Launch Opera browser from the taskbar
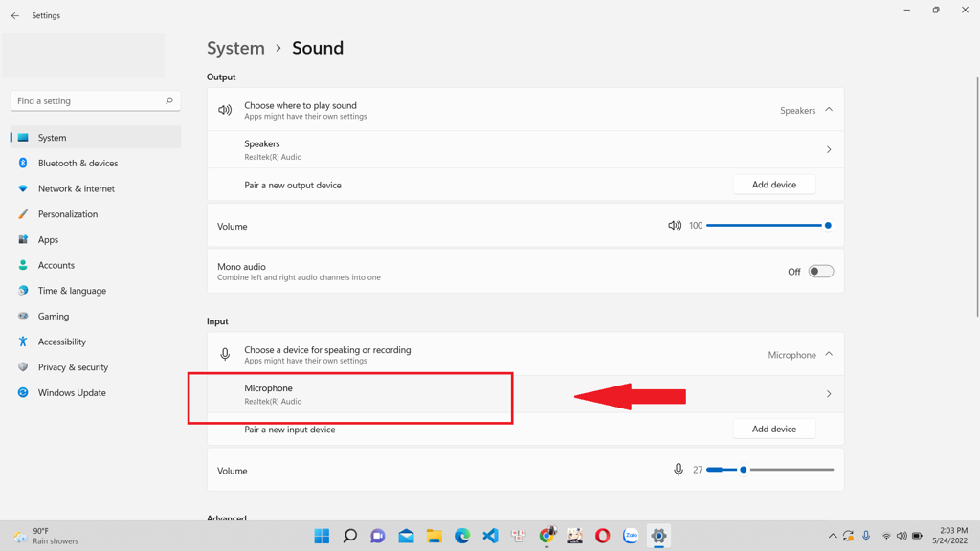Screen dimensions: 980x551 [603, 536]
